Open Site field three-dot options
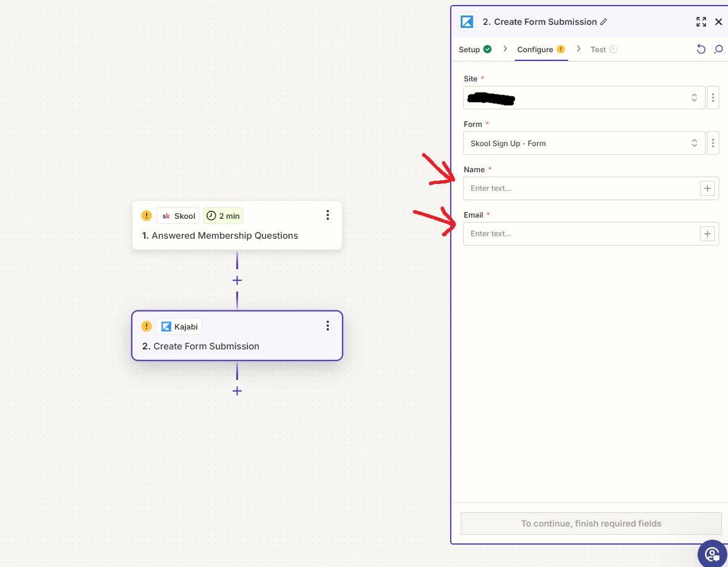This screenshot has height=567, width=728. point(712,98)
